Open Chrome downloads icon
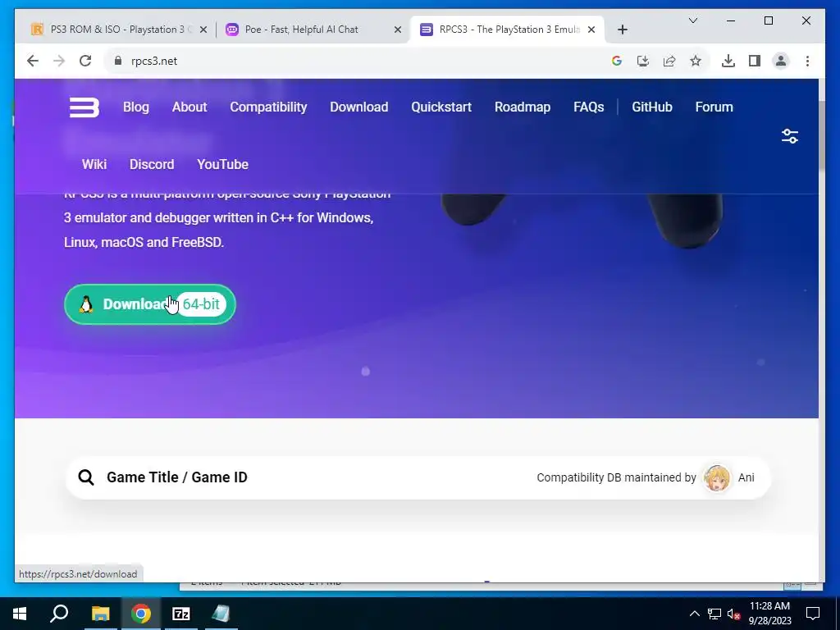840x630 pixels. (728, 61)
